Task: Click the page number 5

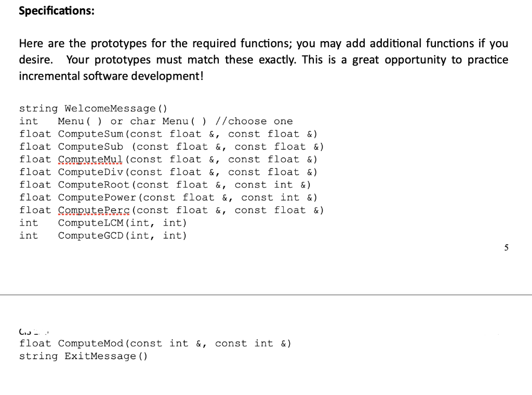Action: click(x=506, y=248)
